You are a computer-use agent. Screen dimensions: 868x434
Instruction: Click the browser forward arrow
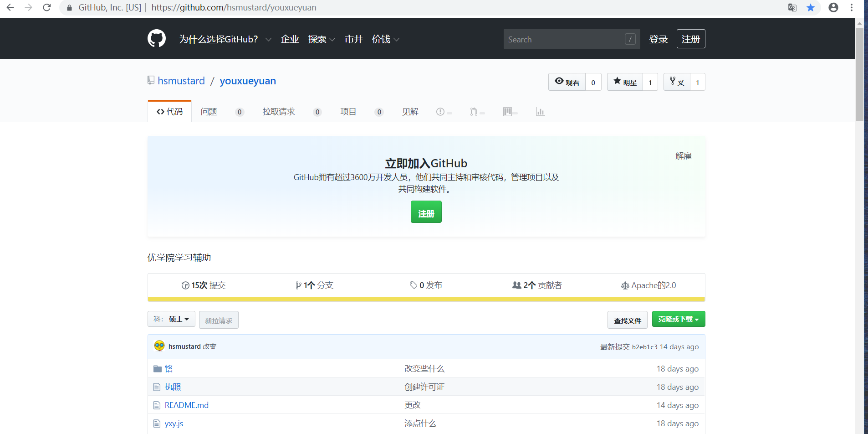coord(28,8)
